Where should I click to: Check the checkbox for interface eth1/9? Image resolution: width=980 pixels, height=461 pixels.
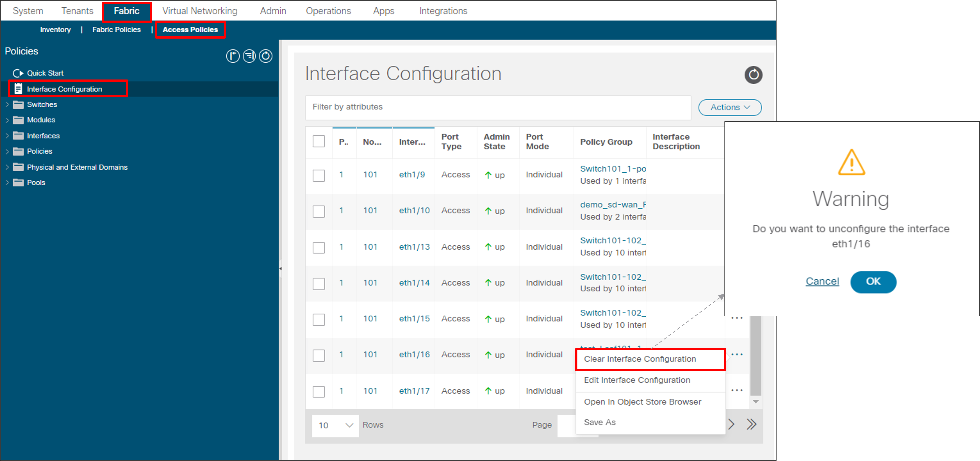click(x=319, y=176)
